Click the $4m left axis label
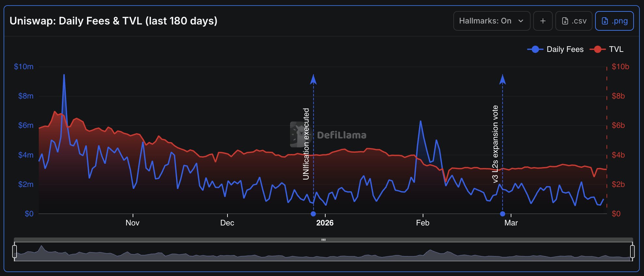 pyautogui.click(x=26, y=155)
